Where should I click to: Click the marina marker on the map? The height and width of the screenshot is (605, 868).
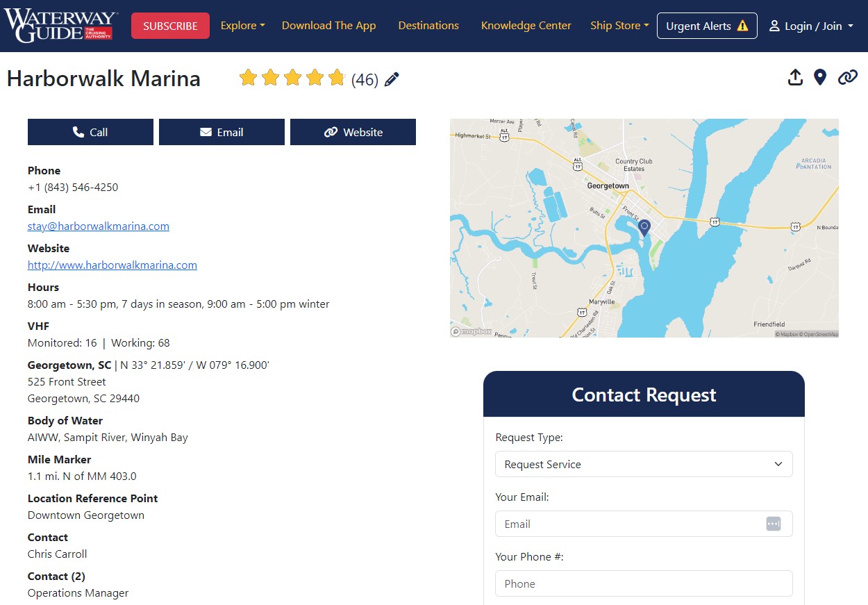[644, 227]
